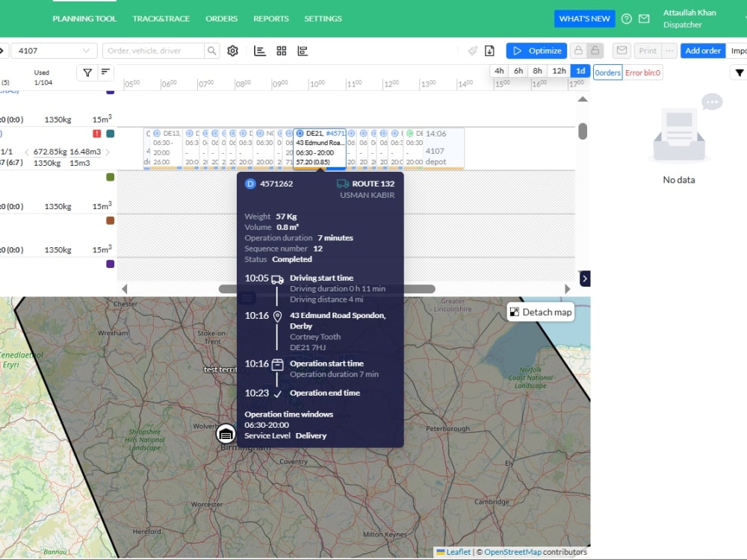Select the 6h timeline zoom
747x560 pixels.
tap(518, 71)
